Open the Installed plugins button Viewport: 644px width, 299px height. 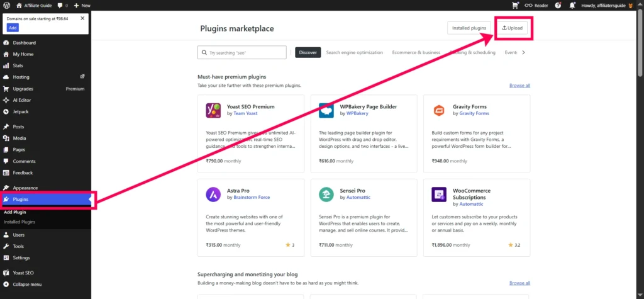tap(469, 28)
